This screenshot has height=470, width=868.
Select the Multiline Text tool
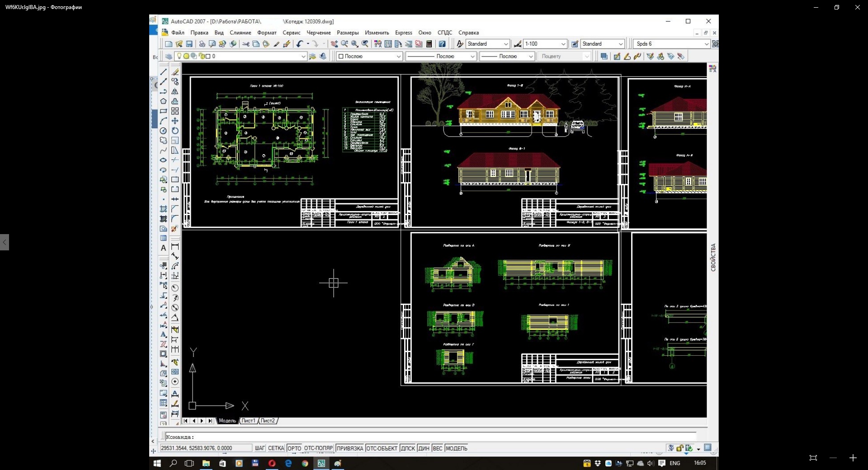[164, 248]
